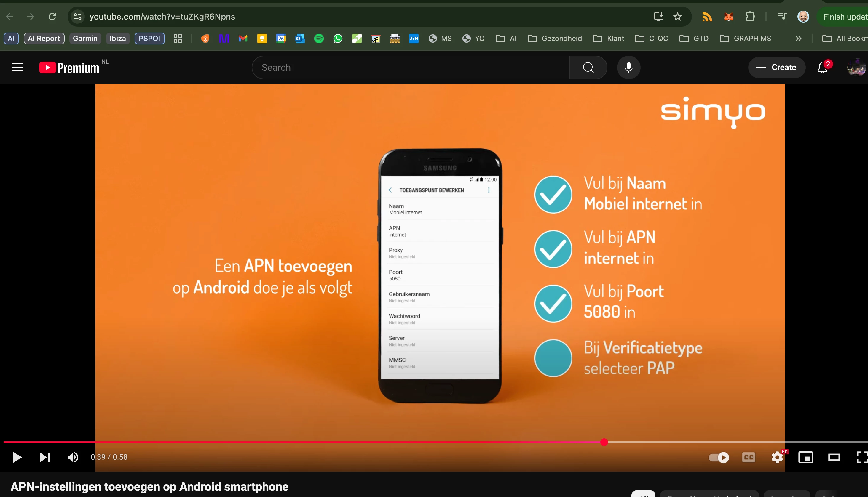Mute the video using the speaker icon
The height and width of the screenshot is (497, 868).
[73, 457]
